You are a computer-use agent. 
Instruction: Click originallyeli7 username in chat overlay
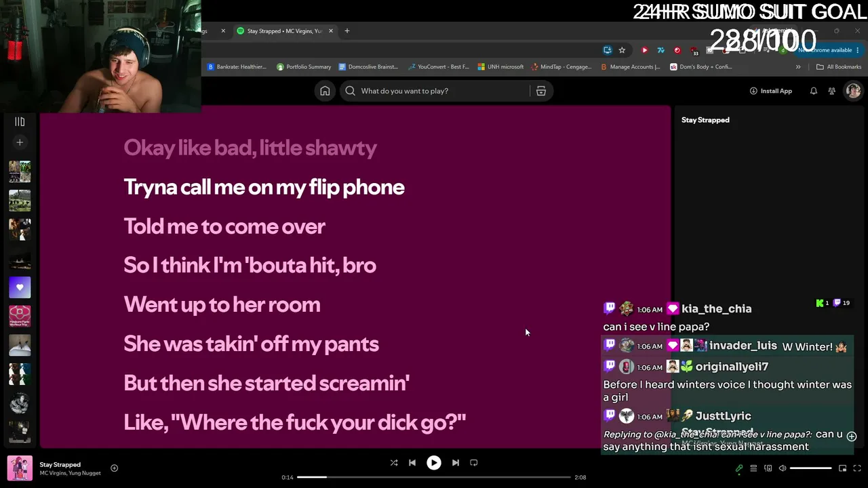[x=732, y=367]
